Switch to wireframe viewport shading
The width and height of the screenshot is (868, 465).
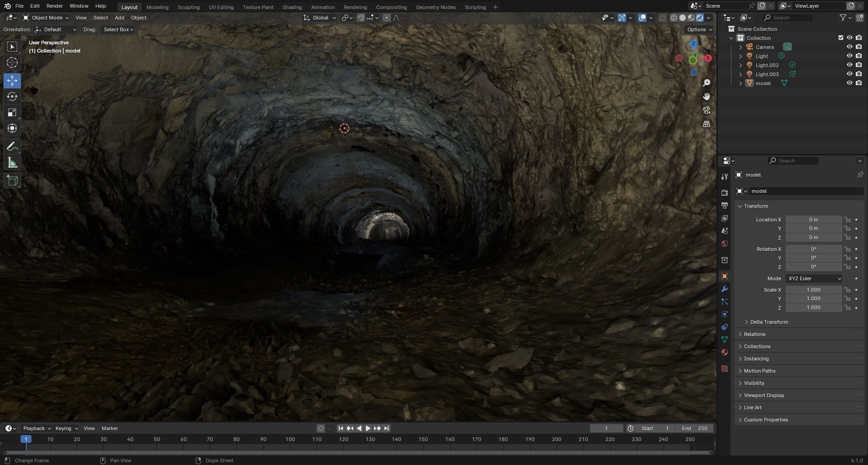pyautogui.click(x=674, y=18)
